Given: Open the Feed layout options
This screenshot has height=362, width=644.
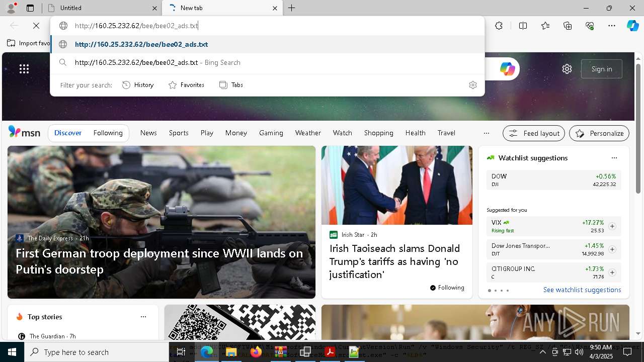Looking at the screenshot, I should [x=534, y=133].
